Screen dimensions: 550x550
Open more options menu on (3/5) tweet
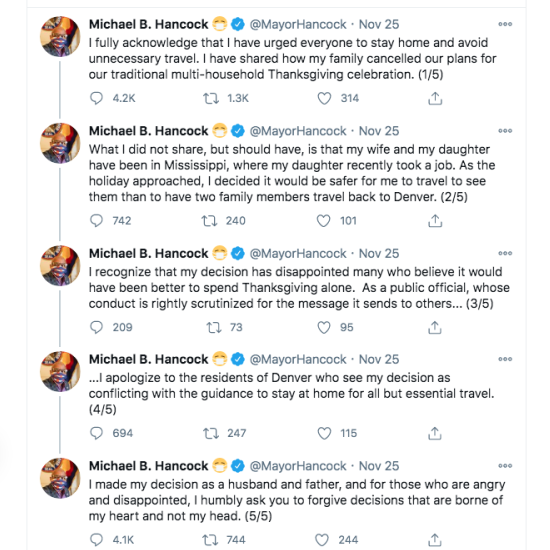coord(505,253)
